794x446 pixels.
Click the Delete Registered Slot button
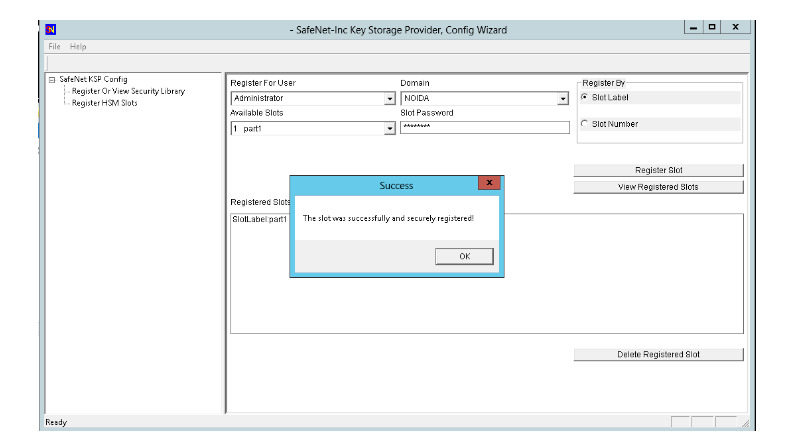[658, 354]
